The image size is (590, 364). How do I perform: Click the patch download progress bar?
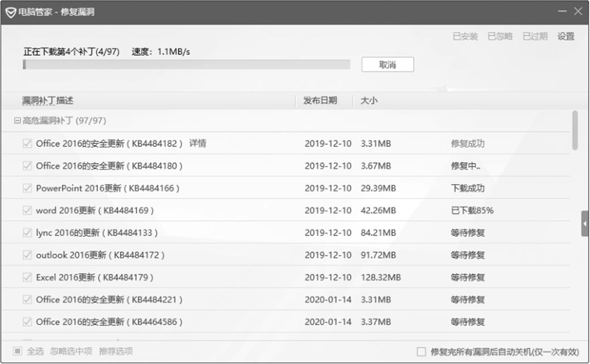pos(186,65)
